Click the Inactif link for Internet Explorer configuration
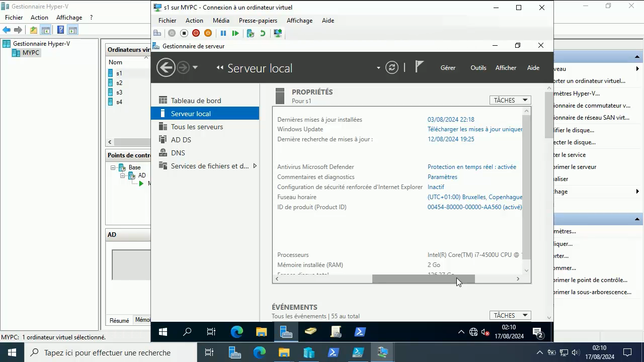 click(x=436, y=187)
